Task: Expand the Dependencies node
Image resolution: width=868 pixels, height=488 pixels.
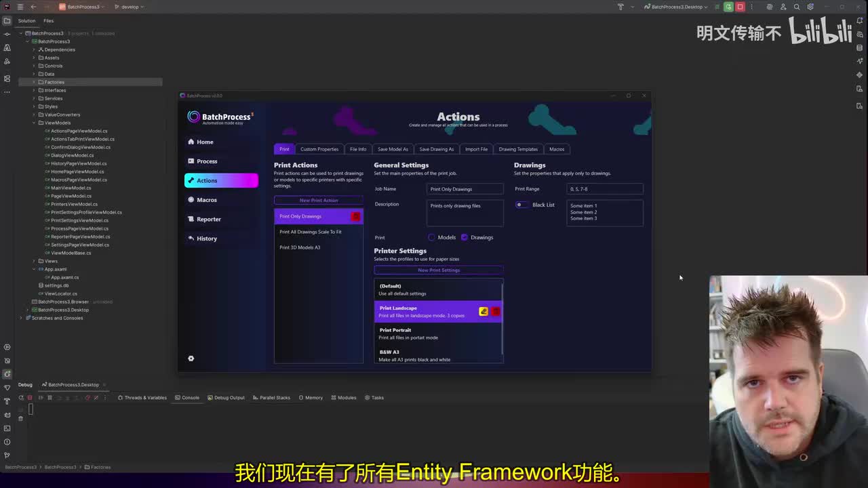Action: point(33,49)
